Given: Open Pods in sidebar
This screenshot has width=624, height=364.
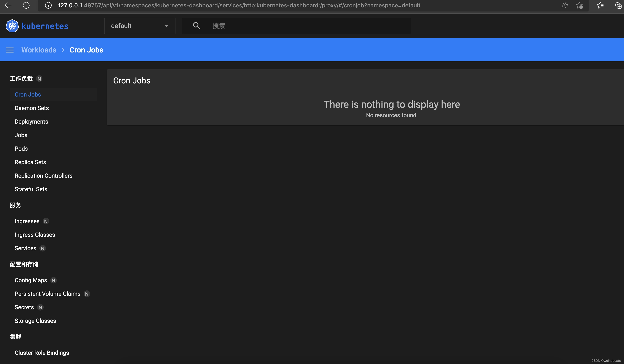Looking at the screenshot, I should pos(21,149).
